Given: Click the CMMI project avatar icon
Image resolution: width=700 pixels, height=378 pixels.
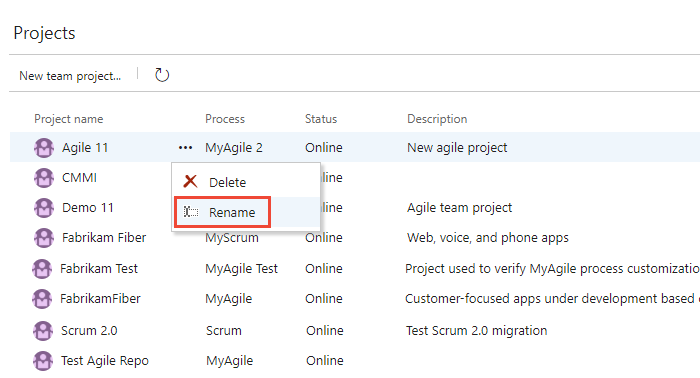Looking at the screenshot, I should pos(44,178).
